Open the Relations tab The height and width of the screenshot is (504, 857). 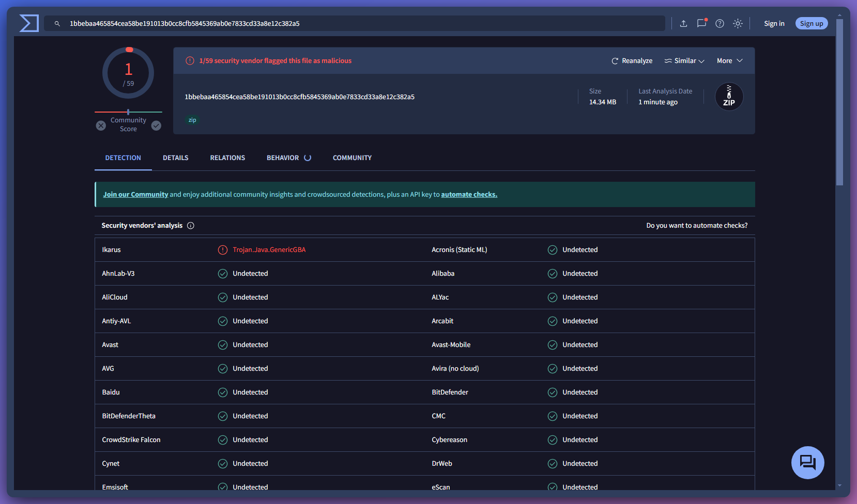point(227,158)
